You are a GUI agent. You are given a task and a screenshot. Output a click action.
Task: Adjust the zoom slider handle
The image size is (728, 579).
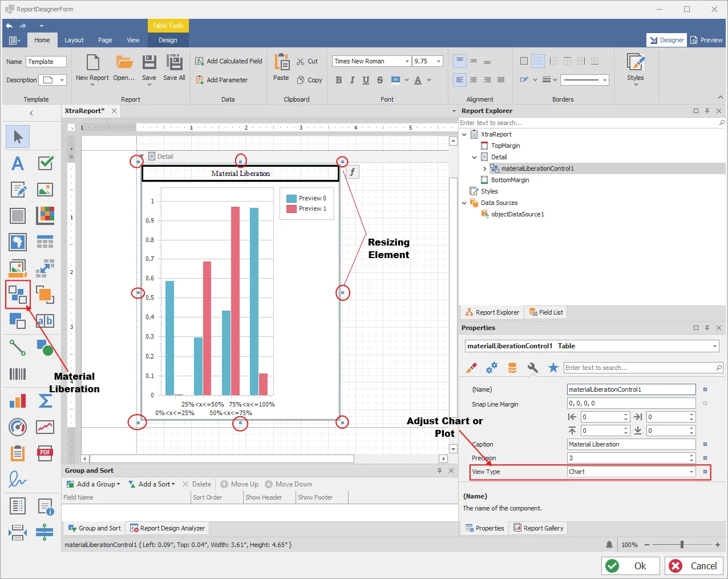coord(682,545)
